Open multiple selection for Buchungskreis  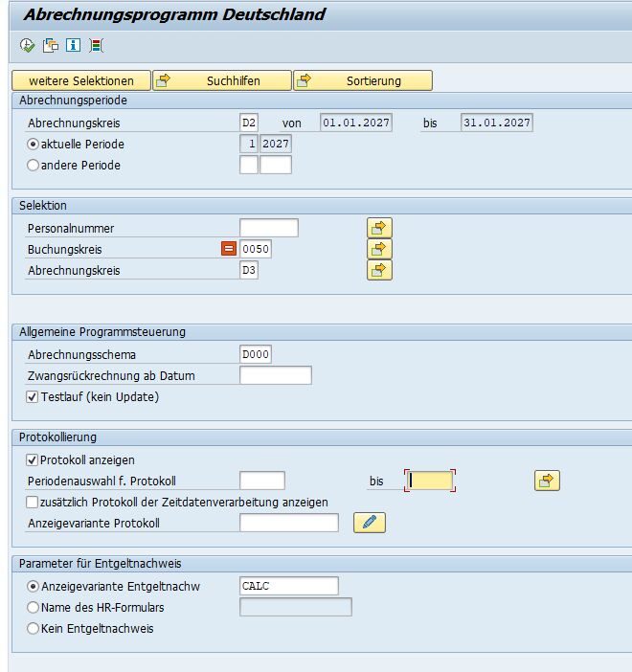[x=379, y=249]
